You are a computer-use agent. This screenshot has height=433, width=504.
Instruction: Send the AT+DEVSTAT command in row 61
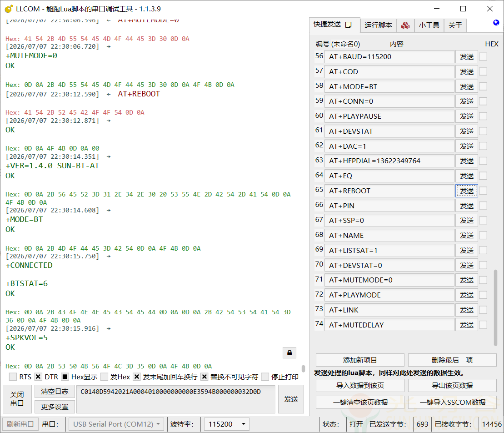point(466,131)
